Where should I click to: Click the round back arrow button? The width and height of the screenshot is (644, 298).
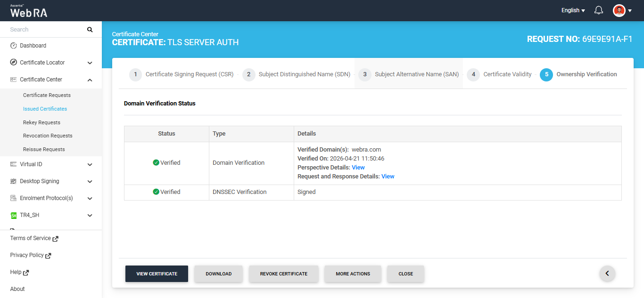[x=607, y=274]
